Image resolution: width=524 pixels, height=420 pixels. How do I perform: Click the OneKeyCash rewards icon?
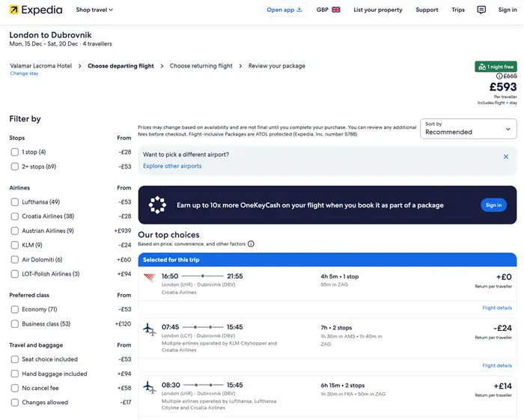157,205
